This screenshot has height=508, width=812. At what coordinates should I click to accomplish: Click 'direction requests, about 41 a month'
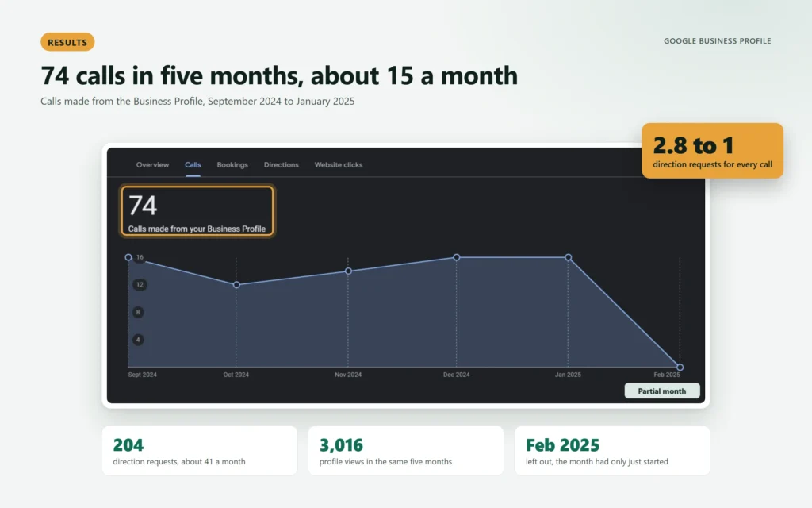[x=179, y=461]
